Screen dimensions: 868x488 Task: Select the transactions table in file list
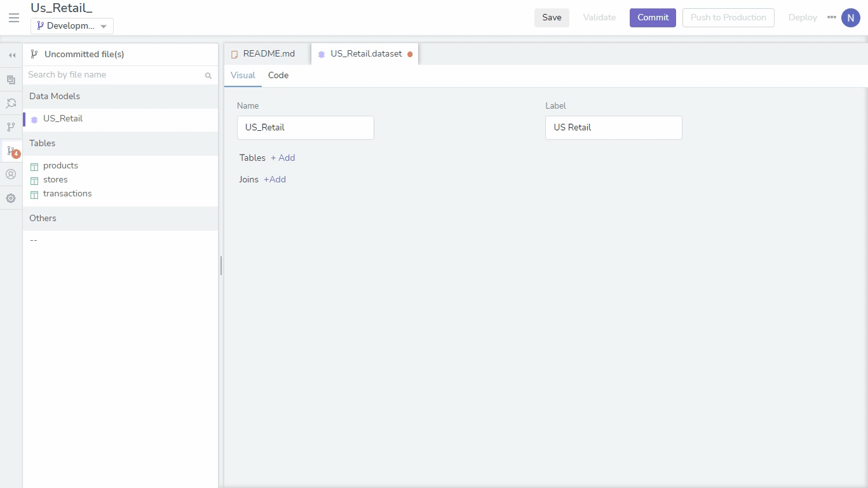click(x=67, y=193)
